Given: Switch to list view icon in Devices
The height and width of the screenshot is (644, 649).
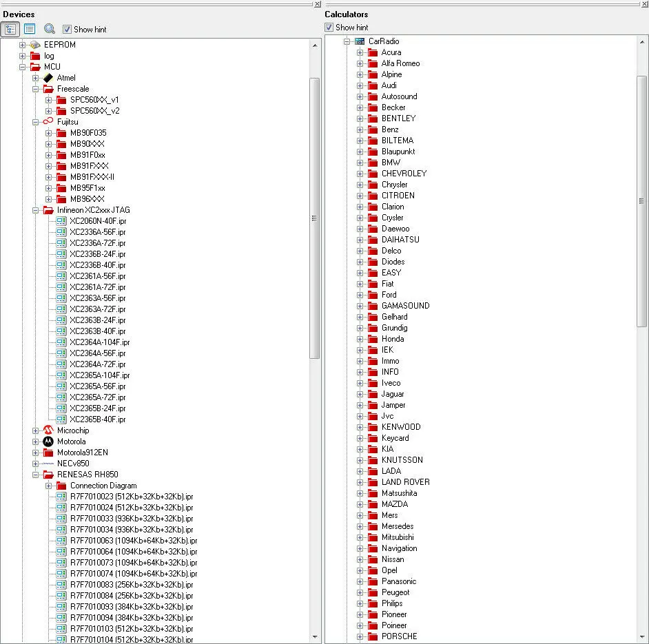Looking at the screenshot, I should [x=30, y=29].
